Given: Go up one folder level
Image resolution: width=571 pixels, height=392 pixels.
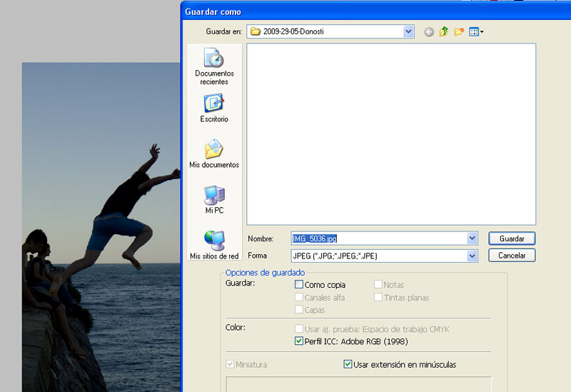Looking at the screenshot, I should pyautogui.click(x=443, y=31).
